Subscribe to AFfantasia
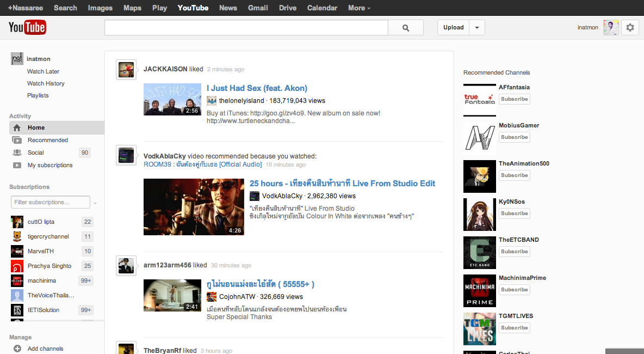The height and width of the screenshot is (354, 644). tap(514, 99)
